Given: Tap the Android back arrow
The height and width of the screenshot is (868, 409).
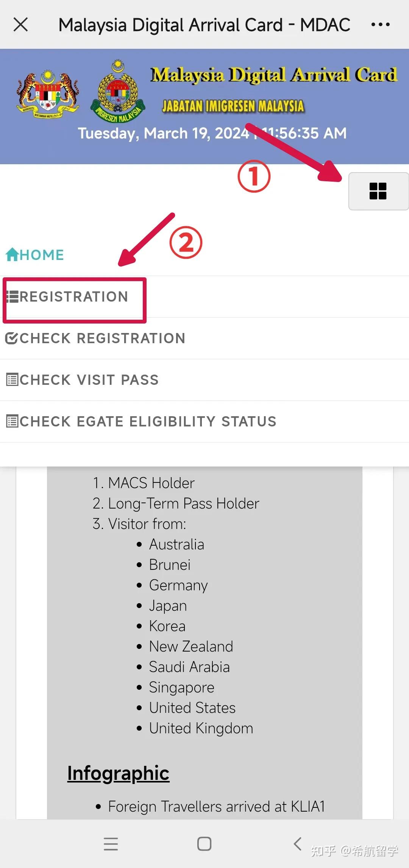Looking at the screenshot, I should (298, 843).
